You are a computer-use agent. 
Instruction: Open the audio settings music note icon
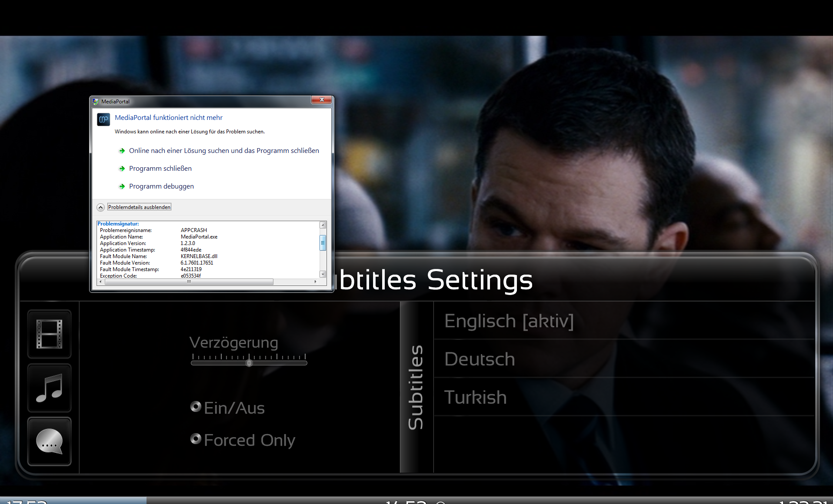[50, 388]
